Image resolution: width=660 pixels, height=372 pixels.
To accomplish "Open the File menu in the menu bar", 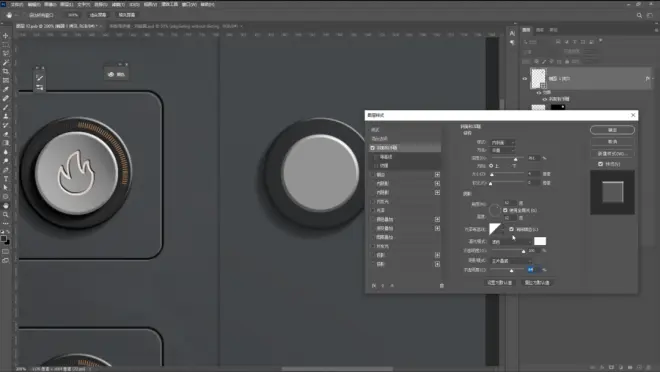I will point(17,5).
